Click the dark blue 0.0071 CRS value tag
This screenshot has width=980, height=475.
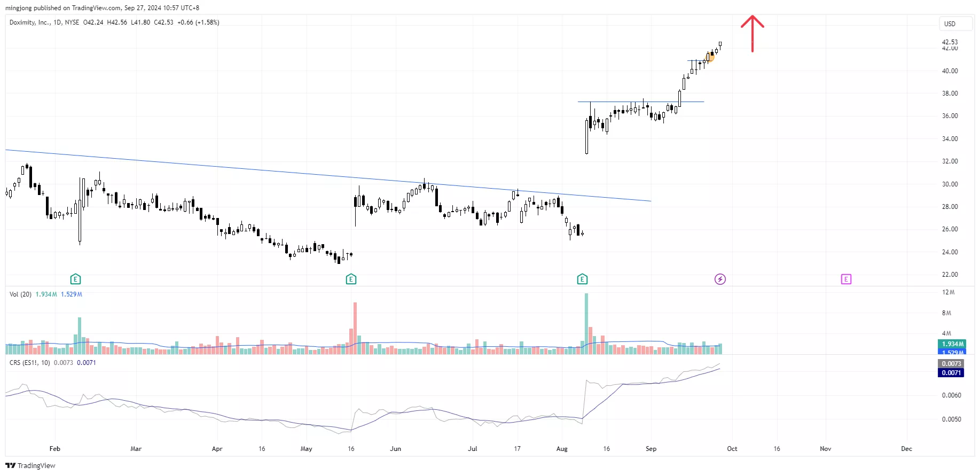[x=951, y=373]
